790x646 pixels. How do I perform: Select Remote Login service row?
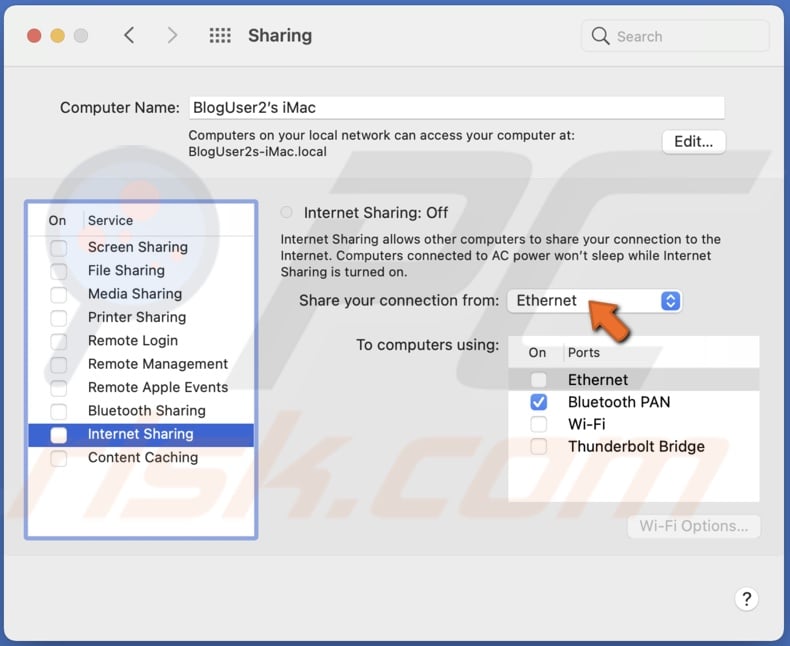(x=141, y=341)
